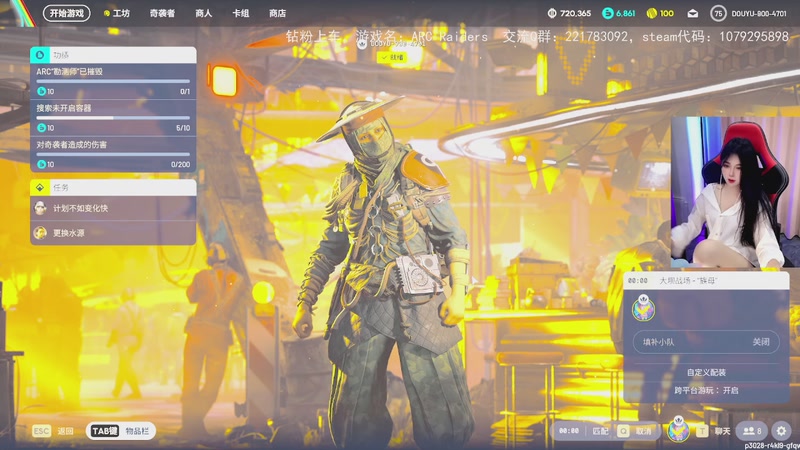
Task: Click the player avatar in bottom bar
Action: point(678,430)
